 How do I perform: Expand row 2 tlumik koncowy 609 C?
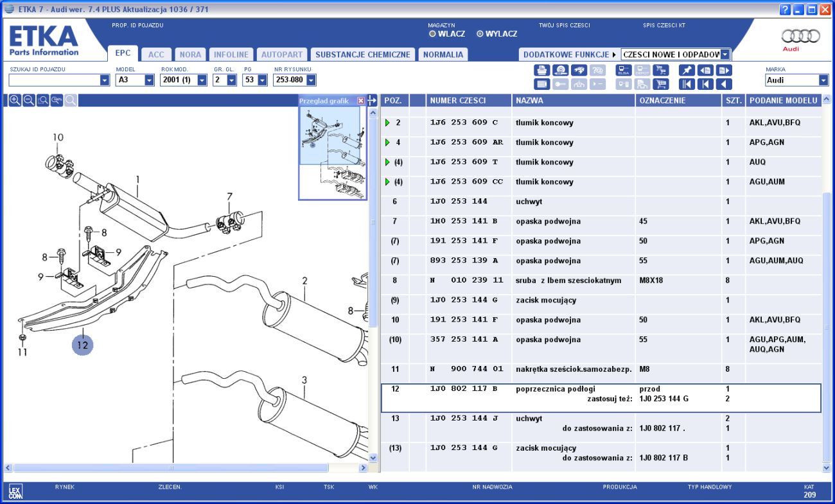tap(387, 123)
